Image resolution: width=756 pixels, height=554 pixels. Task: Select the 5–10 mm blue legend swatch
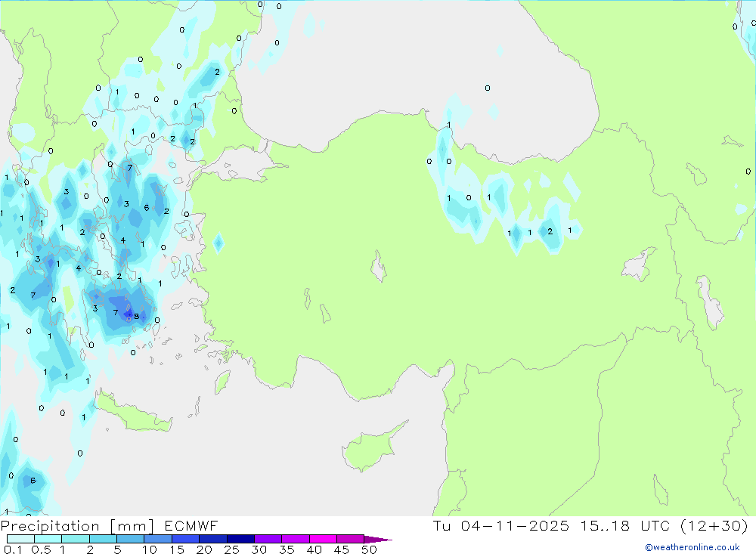[130, 539]
